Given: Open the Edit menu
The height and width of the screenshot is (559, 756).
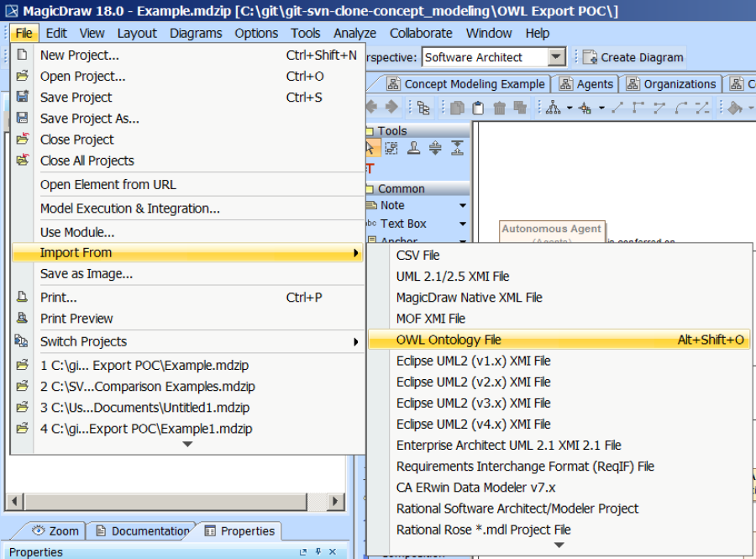Looking at the screenshot, I should coord(56,34).
